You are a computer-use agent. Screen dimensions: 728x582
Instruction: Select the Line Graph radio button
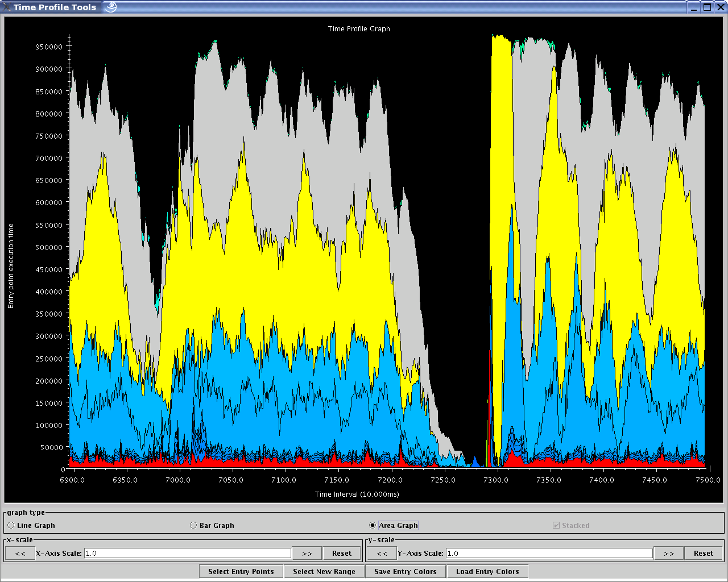(x=11, y=526)
